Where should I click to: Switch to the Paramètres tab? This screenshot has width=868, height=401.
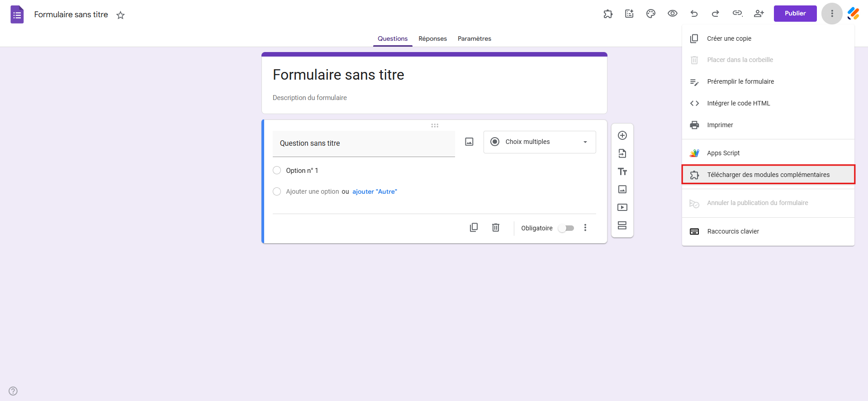point(474,38)
